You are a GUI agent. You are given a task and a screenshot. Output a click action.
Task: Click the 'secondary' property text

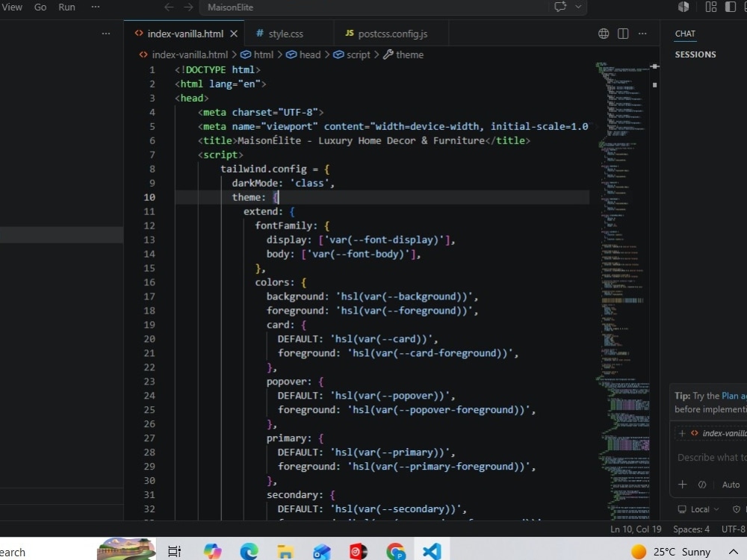(x=294, y=495)
